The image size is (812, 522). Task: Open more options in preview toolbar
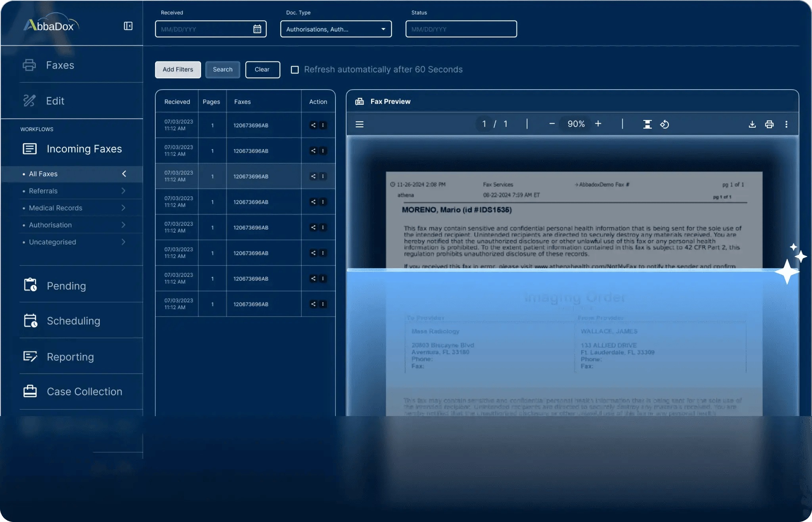click(786, 124)
